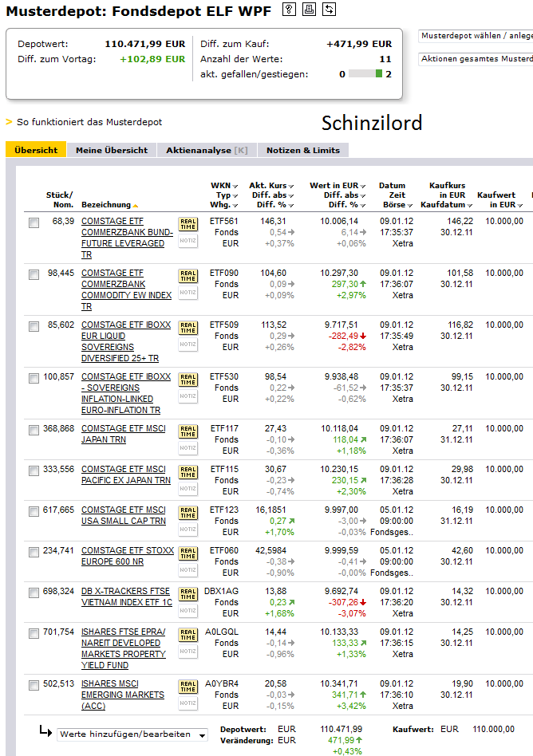Open Comstage ETF MSCI USA Small Cap link
The image size is (533, 756).
(x=124, y=515)
